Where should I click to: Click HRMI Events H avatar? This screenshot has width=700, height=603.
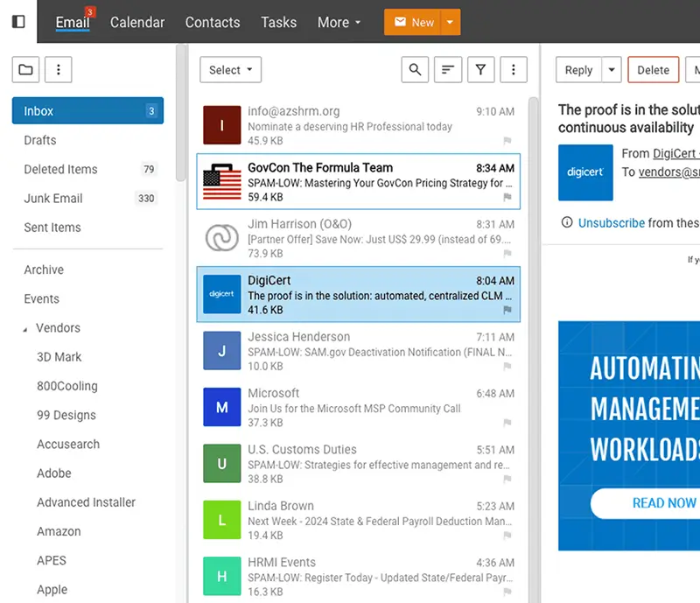(222, 576)
